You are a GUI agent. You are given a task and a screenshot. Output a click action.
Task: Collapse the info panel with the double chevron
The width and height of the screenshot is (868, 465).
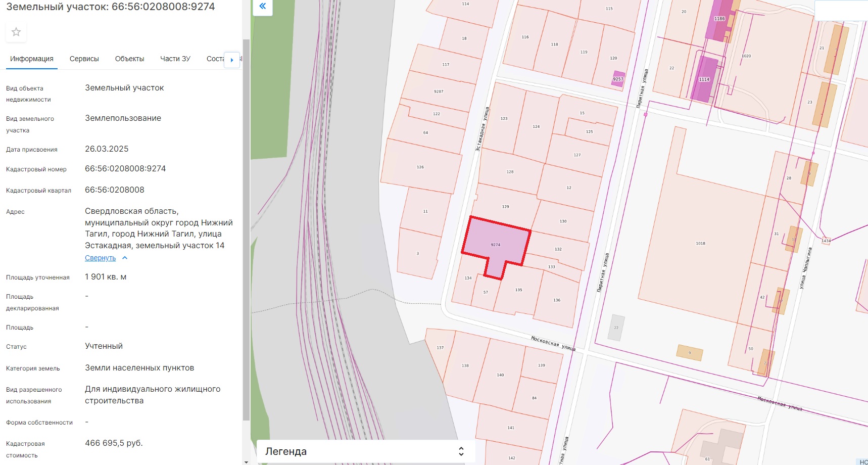(262, 7)
